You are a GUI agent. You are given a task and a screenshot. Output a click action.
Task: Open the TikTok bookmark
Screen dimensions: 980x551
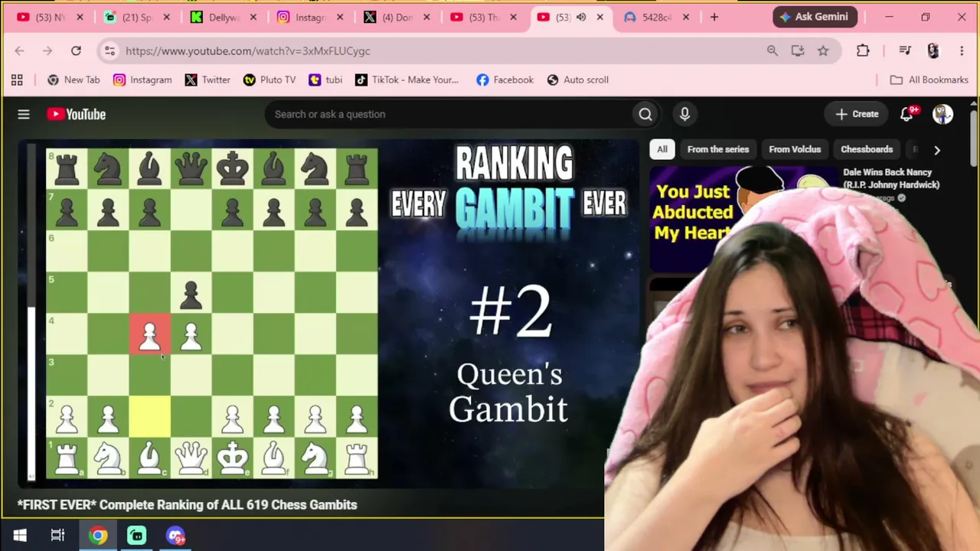(x=407, y=80)
